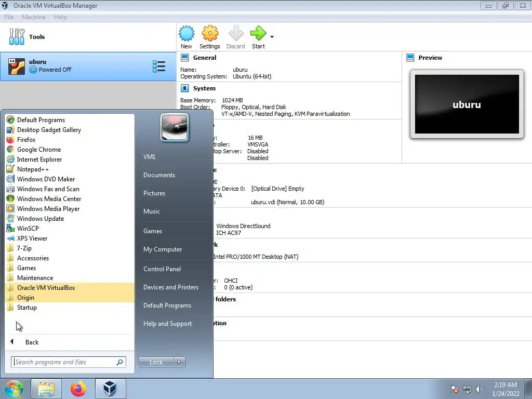Click the General section icon
Viewport: 532px width, 399px height.
184,58
